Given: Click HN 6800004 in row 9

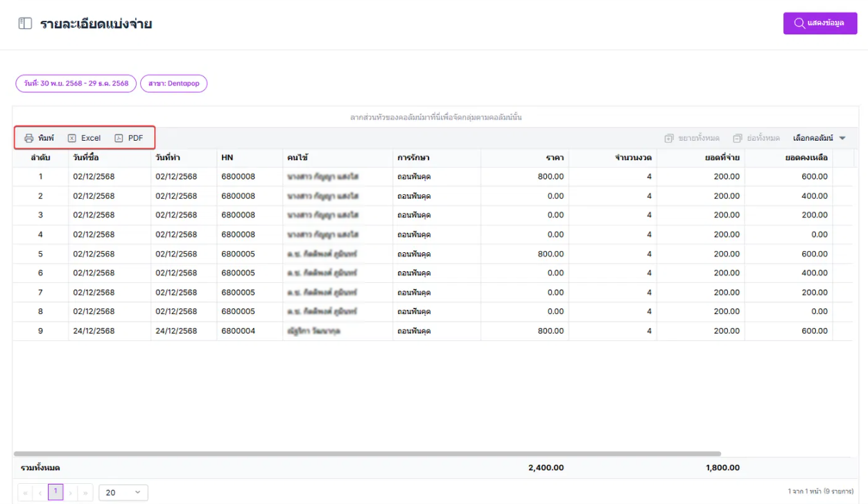Looking at the screenshot, I should [238, 331].
